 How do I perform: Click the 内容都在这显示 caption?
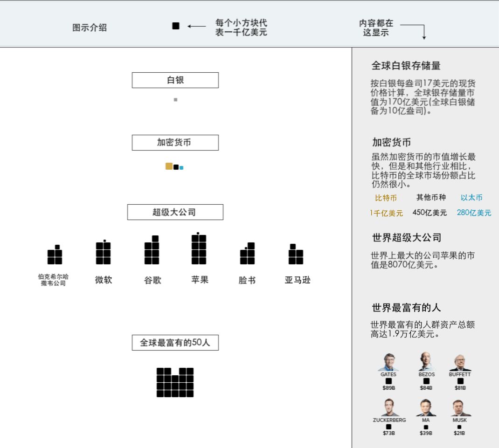click(376, 28)
